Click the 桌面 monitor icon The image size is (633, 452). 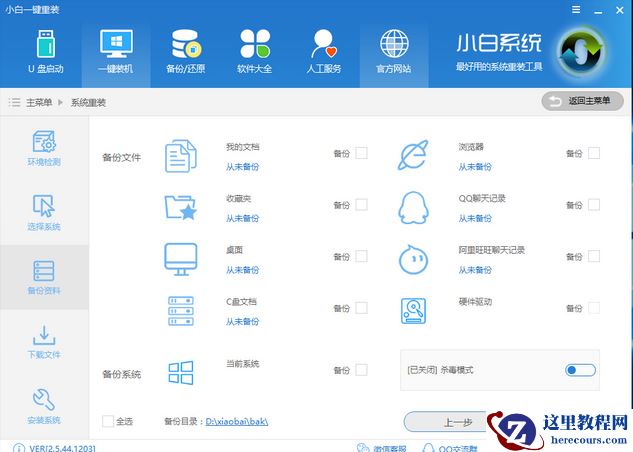pyautogui.click(x=180, y=259)
